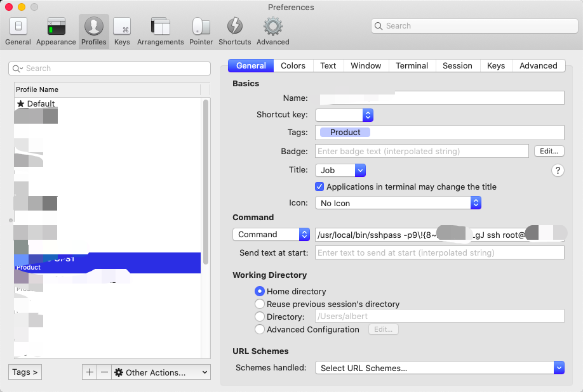Click the profile Name text field
The width and height of the screenshot is (583, 392).
click(439, 98)
